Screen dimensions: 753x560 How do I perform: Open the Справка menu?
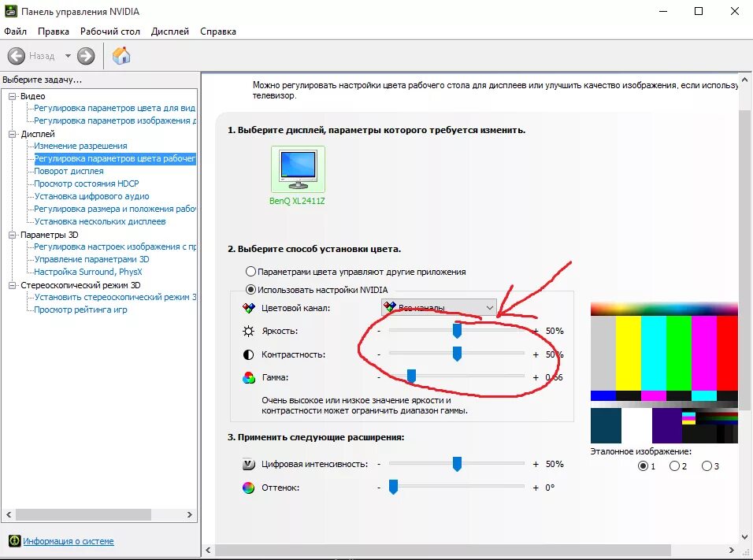[x=218, y=32]
